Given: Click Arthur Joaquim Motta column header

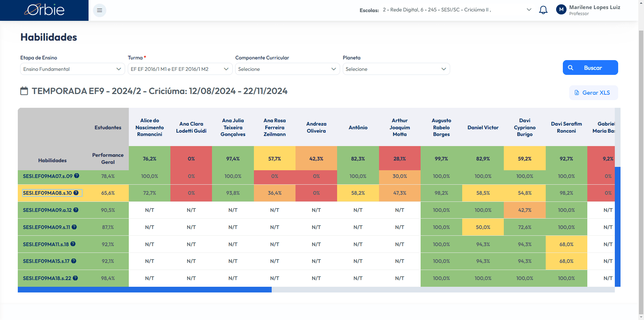Looking at the screenshot, I should pos(399,127).
